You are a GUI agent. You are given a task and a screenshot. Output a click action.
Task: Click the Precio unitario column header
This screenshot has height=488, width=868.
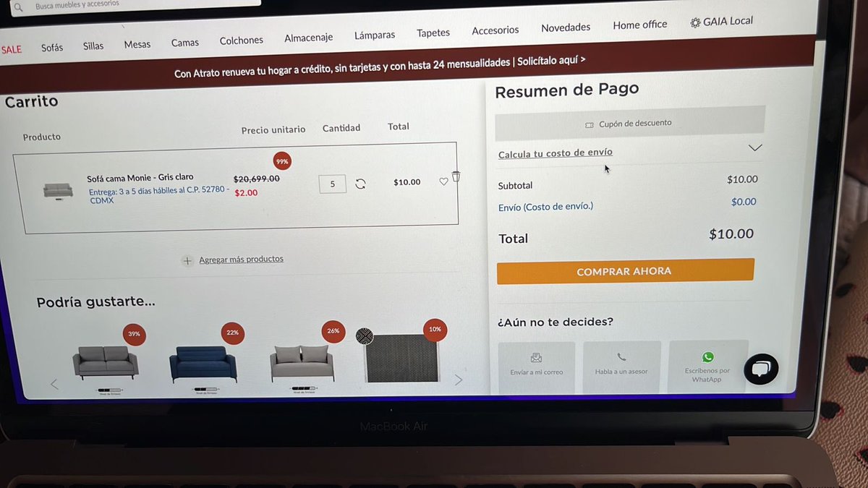pyautogui.click(x=273, y=130)
